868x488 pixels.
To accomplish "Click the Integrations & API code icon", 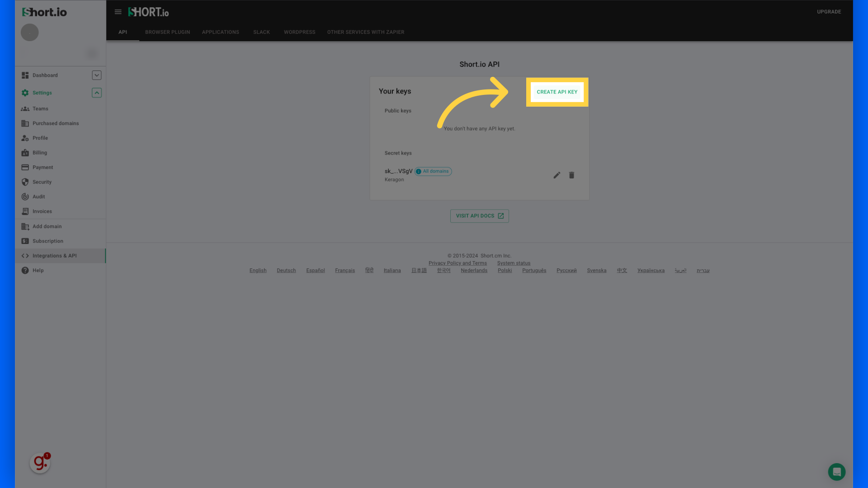I will (x=25, y=256).
